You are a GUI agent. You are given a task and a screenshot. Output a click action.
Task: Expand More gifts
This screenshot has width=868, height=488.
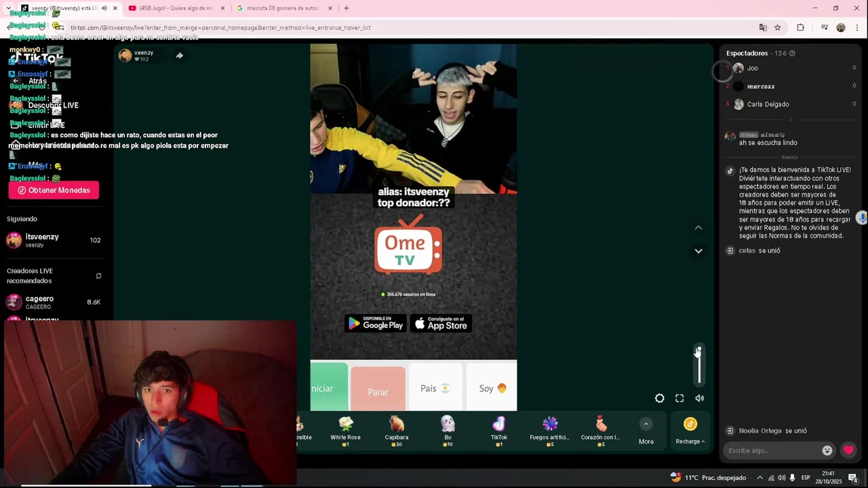(x=646, y=431)
